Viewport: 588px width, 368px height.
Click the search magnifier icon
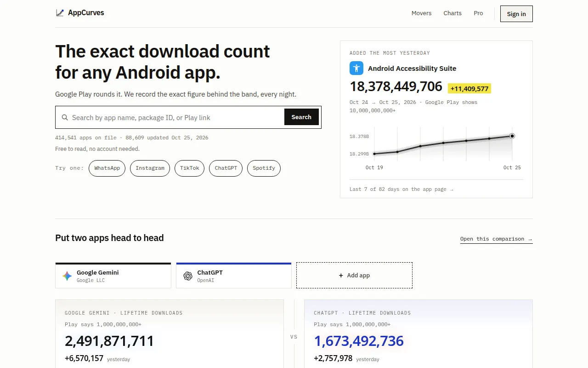click(65, 117)
